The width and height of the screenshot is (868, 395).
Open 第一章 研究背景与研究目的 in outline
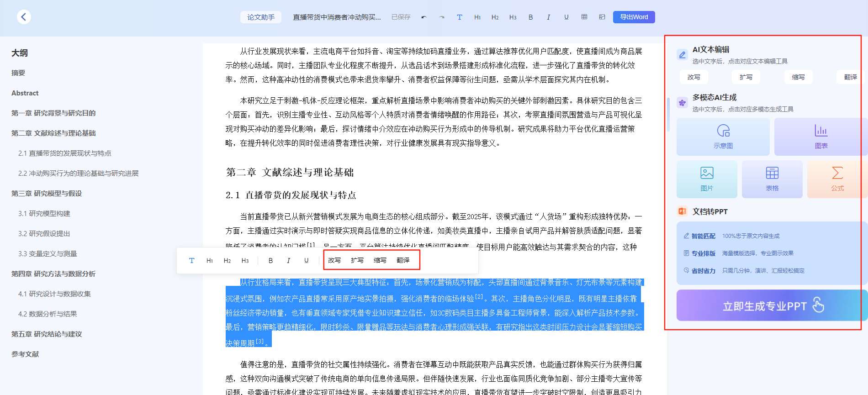tap(53, 113)
